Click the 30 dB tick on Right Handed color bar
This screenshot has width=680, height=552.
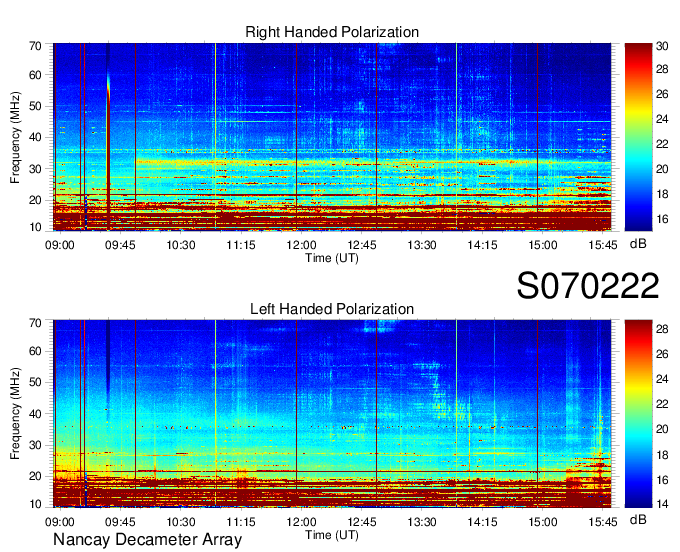[x=662, y=46]
